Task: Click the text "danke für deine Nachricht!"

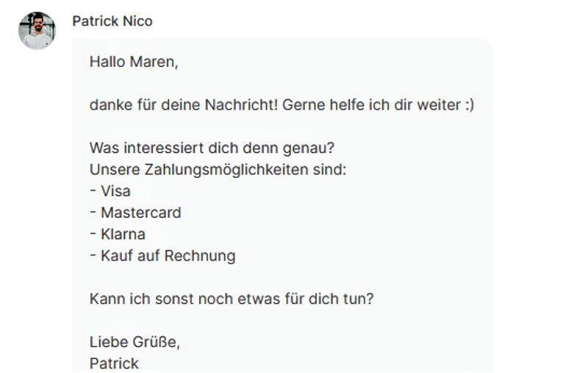Action: [184, 105]
